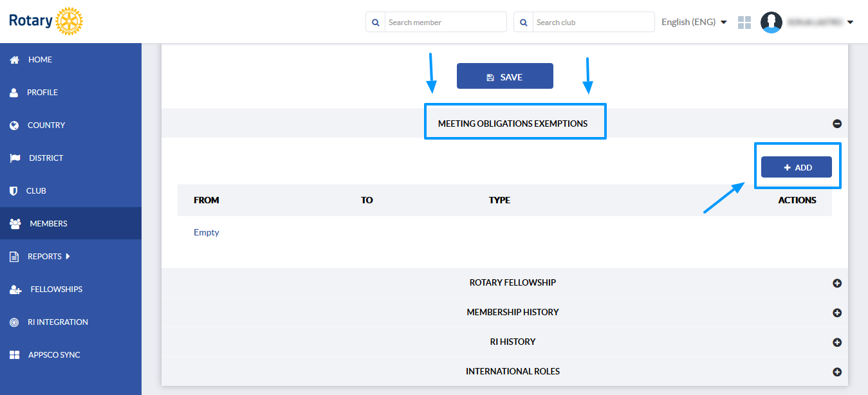The width and height of the screenshot is (868, 395).
Task: Click the user avatar picture
Action: (x=771, y=23)
